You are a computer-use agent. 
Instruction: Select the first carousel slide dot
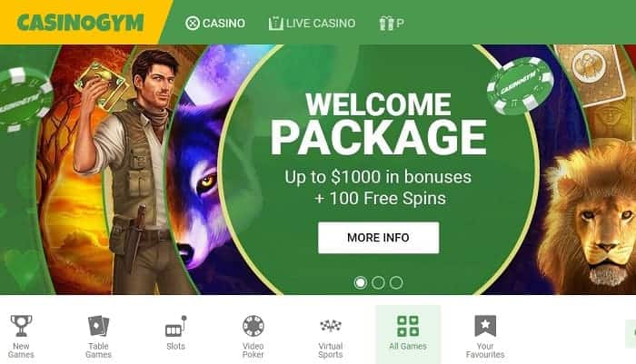point(360,282)
